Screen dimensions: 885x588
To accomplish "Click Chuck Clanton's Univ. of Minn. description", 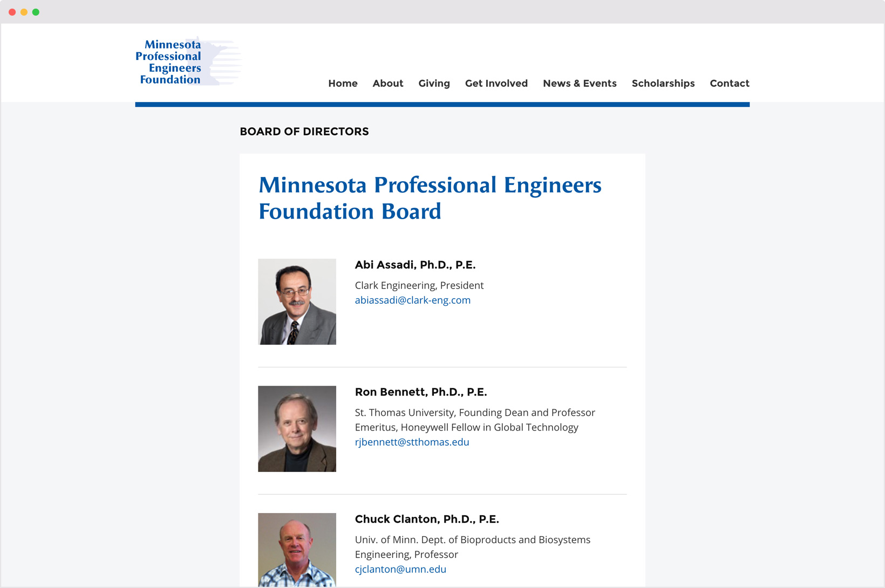I will (472, 547).
